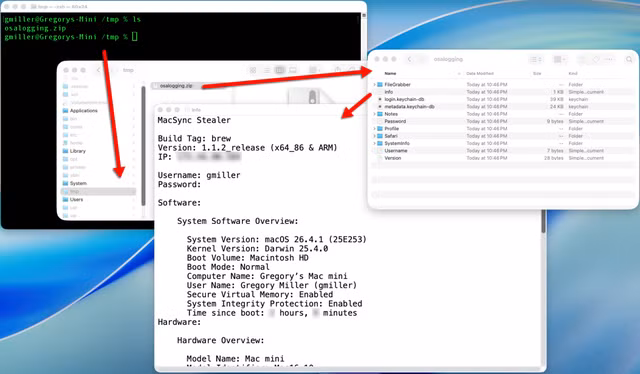Click the Library folder icon in tmp window
This screenshot has height=374, width=640.
coord(65,151)
